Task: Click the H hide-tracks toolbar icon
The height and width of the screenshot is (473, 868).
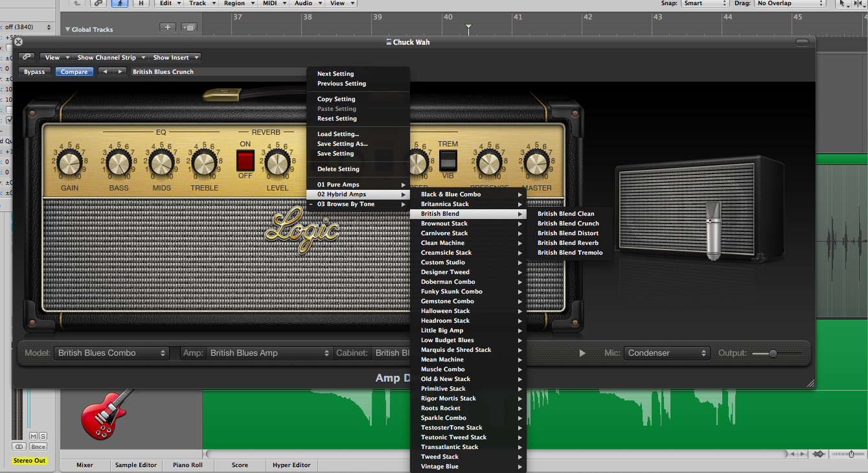Action: tap(141, 4)
